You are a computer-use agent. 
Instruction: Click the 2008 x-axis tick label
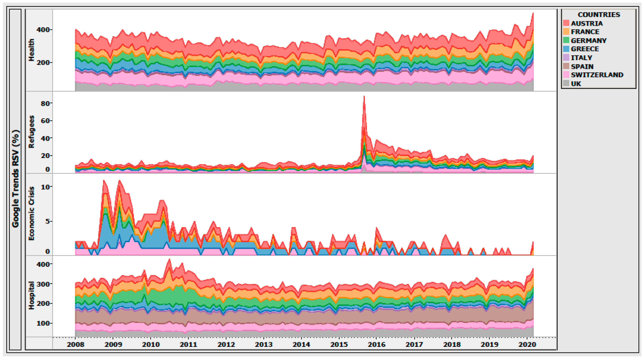(75, 344)
